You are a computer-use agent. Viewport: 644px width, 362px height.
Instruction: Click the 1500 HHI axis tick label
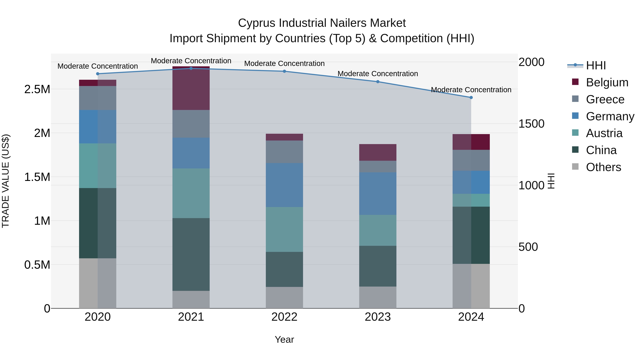[x=531, y=124]
